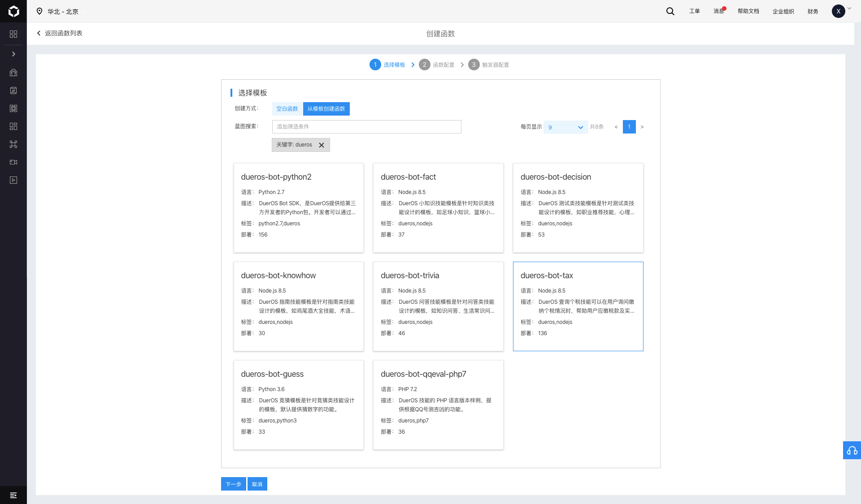Viewport: 861px width, 504px height.
Task: Open the customer support headset icon
Action: pyautogui.click(x=852, y=450)
